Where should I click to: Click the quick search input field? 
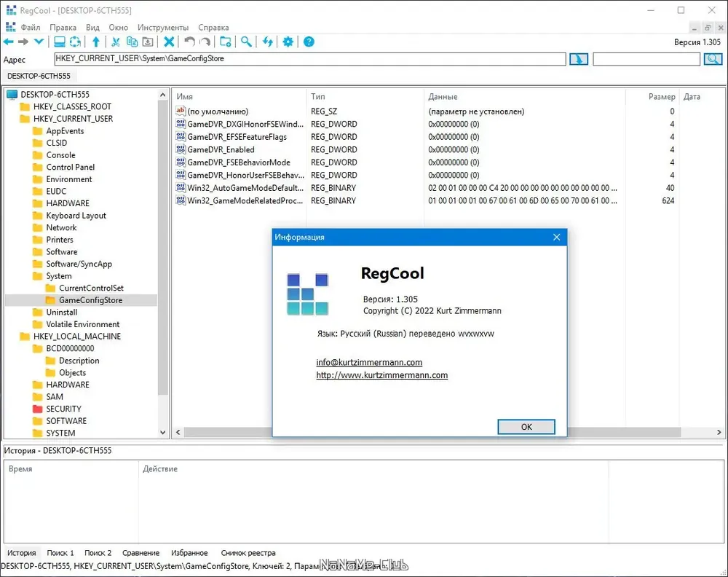pyautogui.click(x=646, y=59)
